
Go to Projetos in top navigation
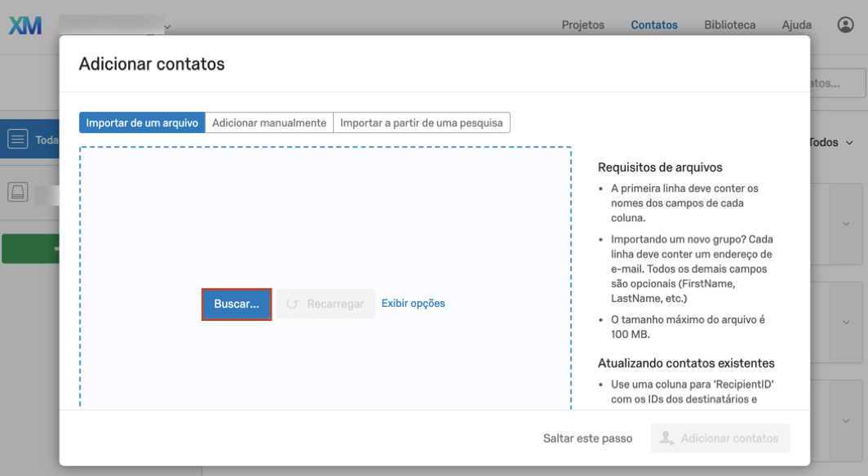tap(582, 25)
